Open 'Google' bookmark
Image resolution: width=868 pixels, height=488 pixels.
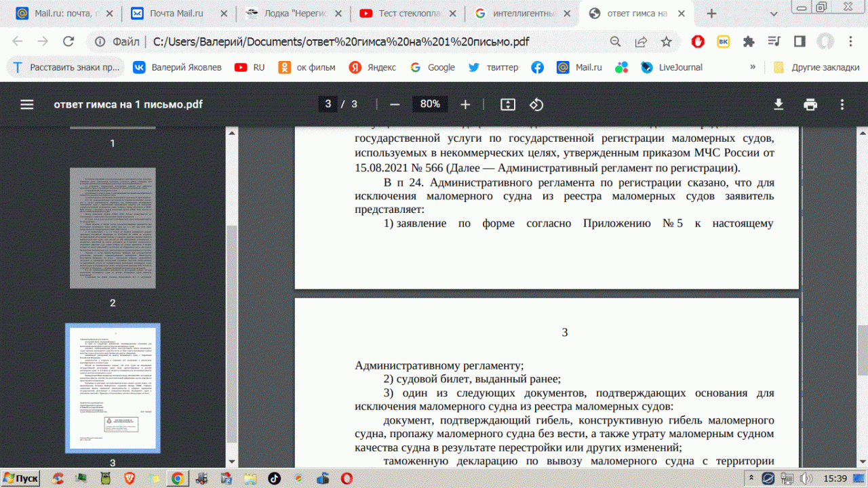click(432, 67)
